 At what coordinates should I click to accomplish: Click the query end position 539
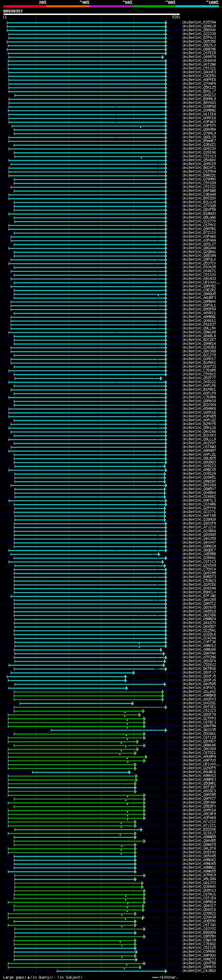175,17
